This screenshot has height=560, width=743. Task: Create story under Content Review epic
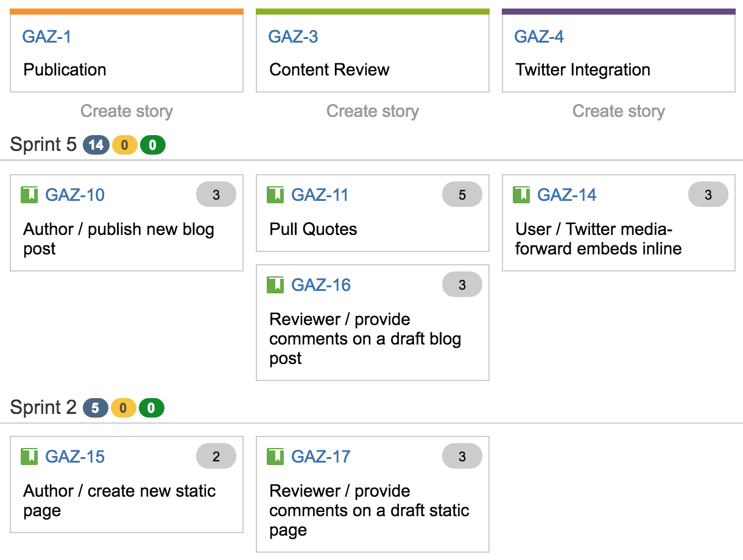[x=373, y=111]
